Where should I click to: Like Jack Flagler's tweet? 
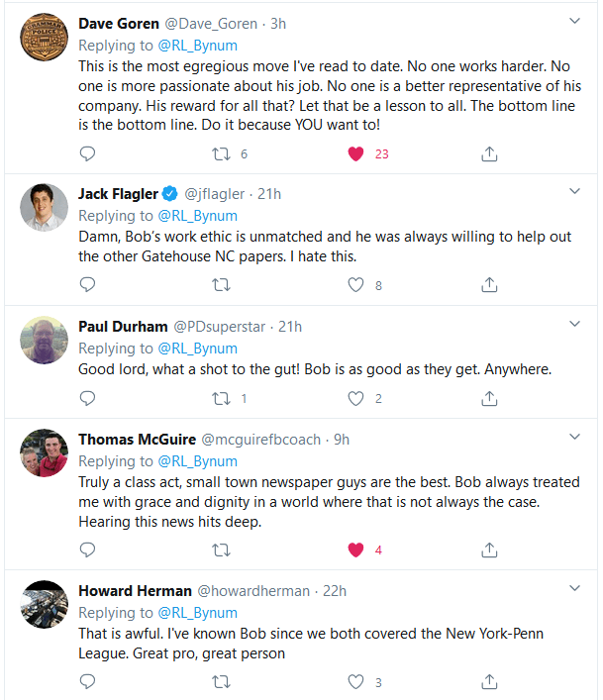[356, 284]
